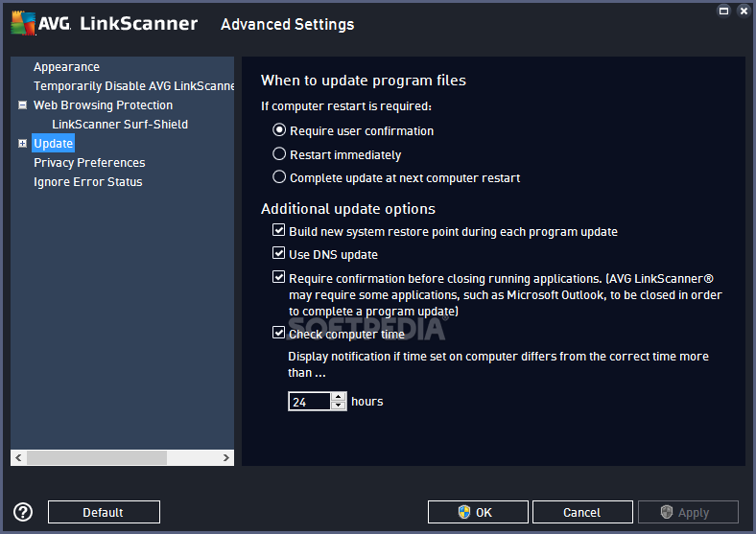The height and width of the screenshot is (534, 756).
Task: Click the restore window icon
Action: point(723,11)
